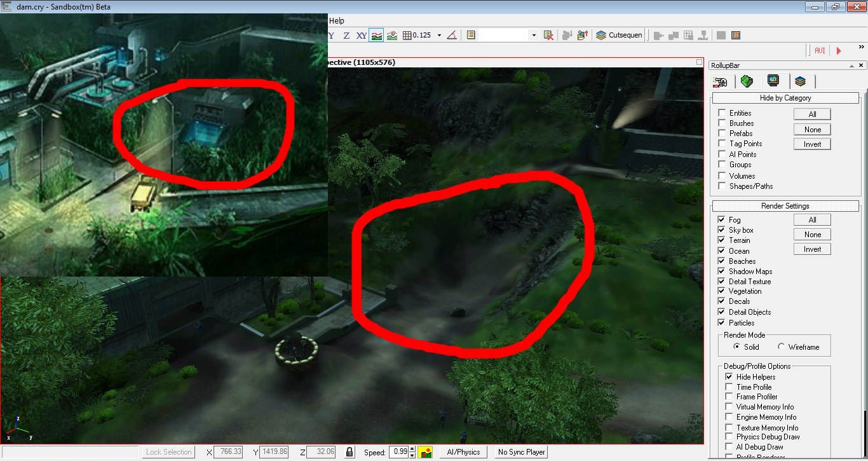868x461 pixels.
Task: Toggle the AI/Physics button
Action: (x=463, y=452)
